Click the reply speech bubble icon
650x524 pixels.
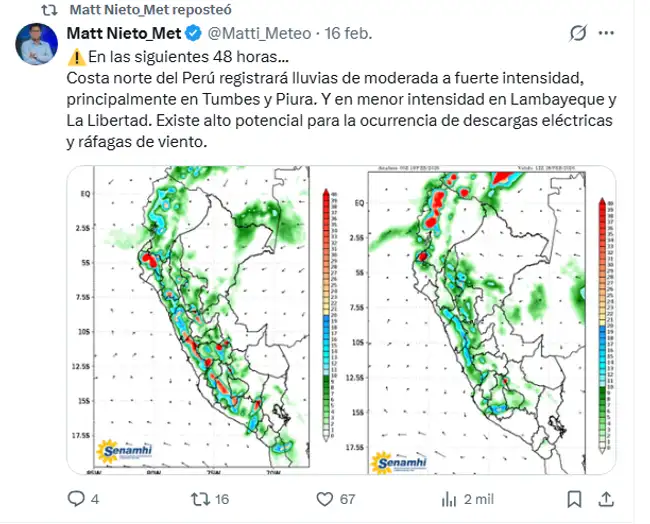[x=76, y=498]
